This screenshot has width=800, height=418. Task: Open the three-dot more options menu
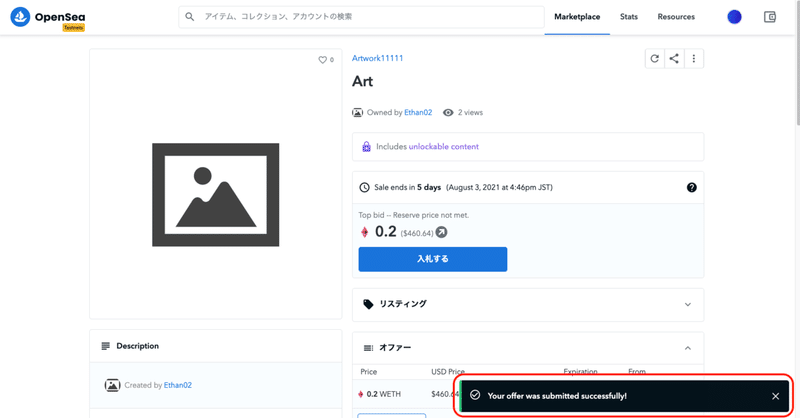694,59
